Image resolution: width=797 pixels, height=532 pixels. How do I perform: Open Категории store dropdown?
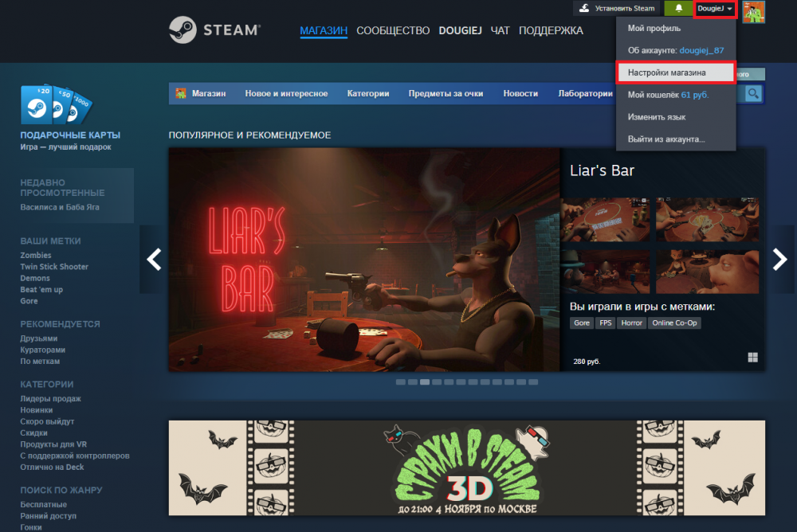coord(368,93)
